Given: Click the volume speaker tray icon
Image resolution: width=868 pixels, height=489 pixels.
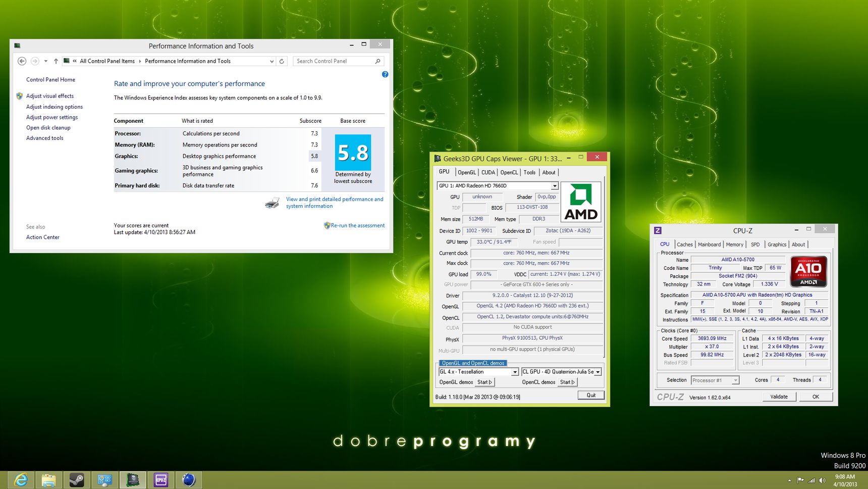Looking at the screenshot, I should (x=823, y=480).
